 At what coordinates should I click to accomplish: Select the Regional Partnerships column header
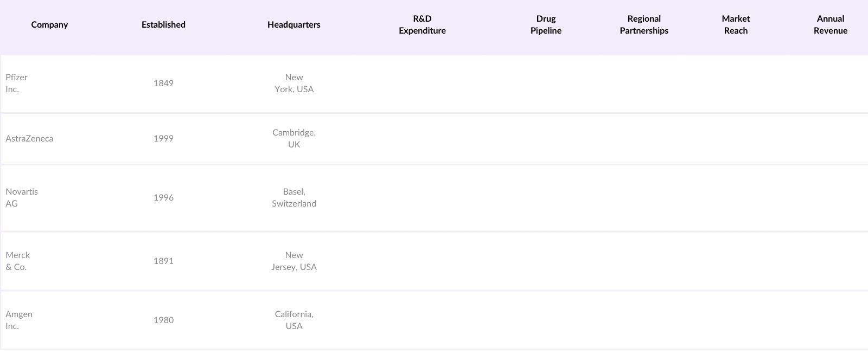click(x=644, y=25)
